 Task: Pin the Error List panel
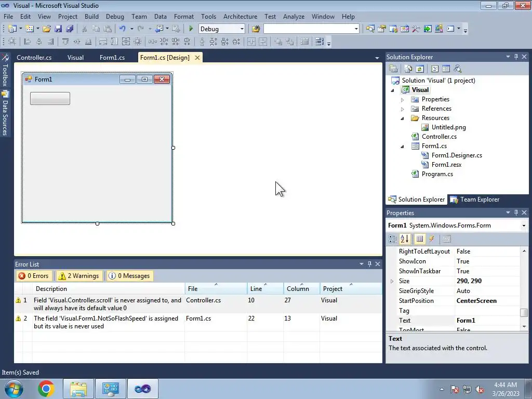point(369,264)
